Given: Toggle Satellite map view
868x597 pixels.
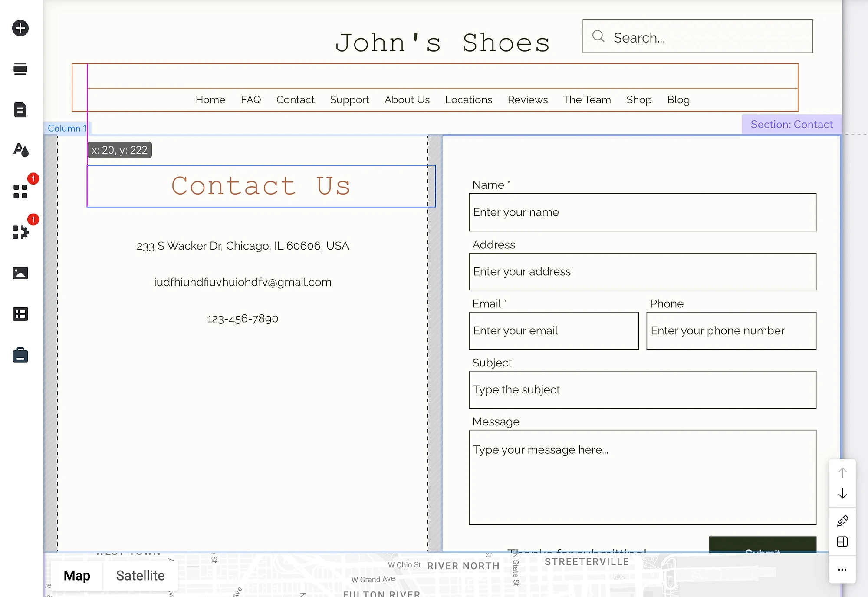Looking at the screenshot, I should point(141,575).
